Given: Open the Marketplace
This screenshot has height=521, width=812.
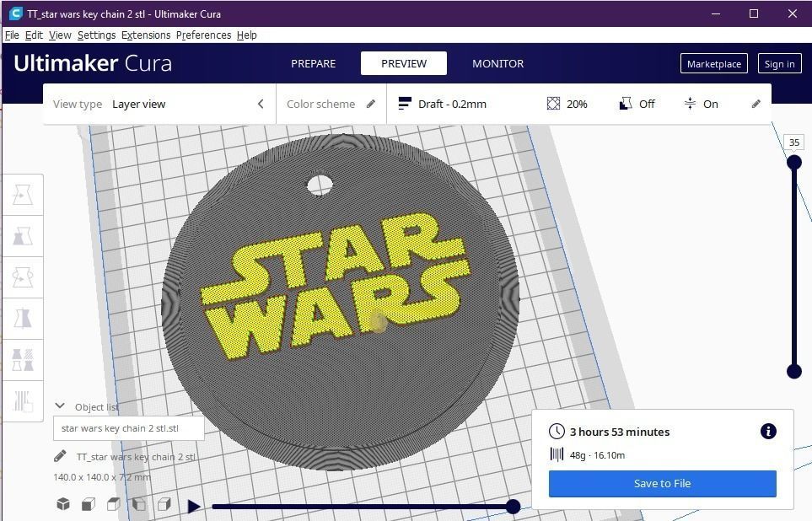Looking at the screenshot, I should point(713,64).
